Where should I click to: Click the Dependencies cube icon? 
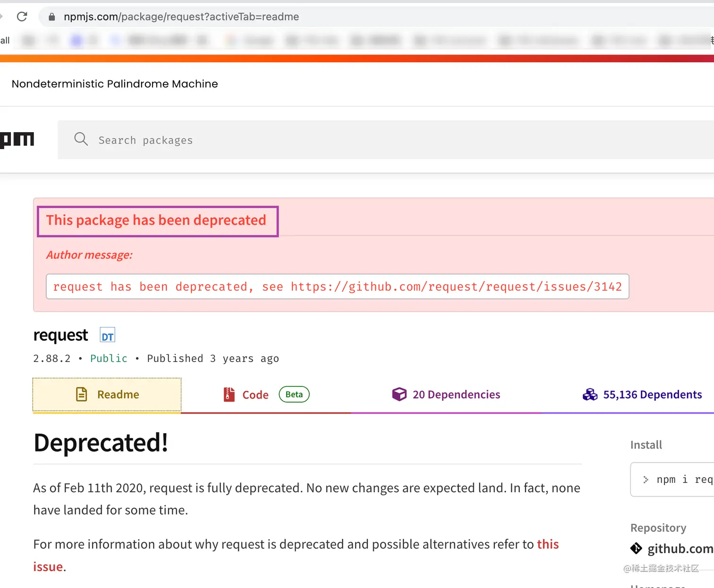coord(399,394)
